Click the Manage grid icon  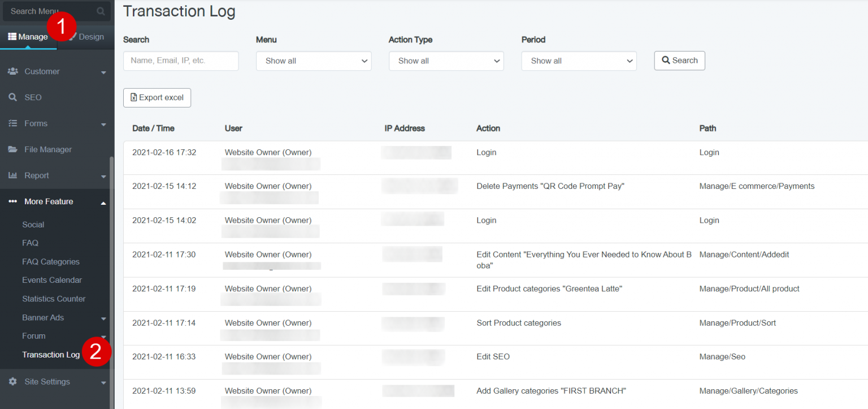pyautogui.click(x=11, y=36)
